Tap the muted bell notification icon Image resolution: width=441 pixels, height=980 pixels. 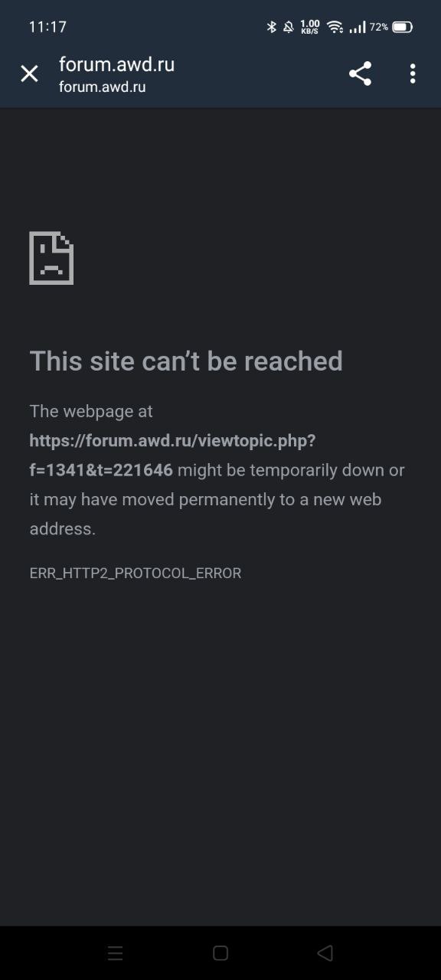tap(289, 27)
